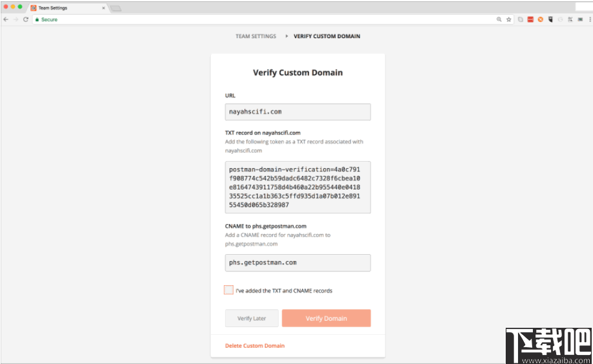The image size is (593, 364).
Task: Close the Team Settings tab
Action: click(103, 8)
